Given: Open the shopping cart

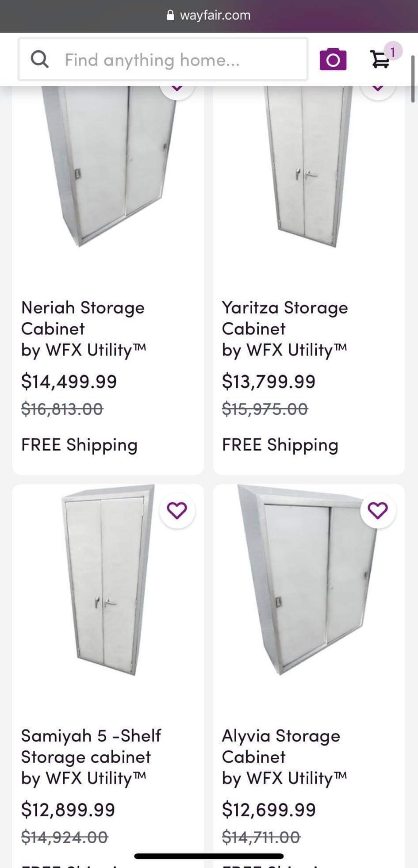Looking at the screenshot, I should 380,59.
